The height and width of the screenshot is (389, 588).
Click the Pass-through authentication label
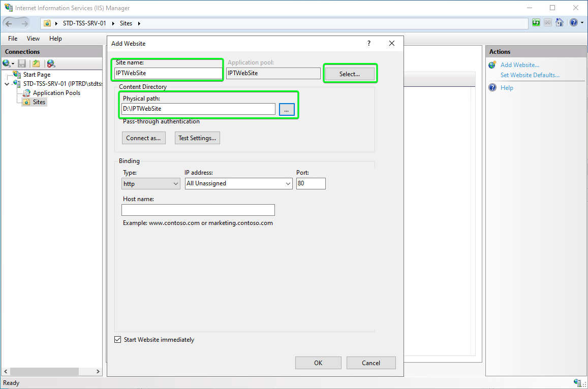[161, 121]
